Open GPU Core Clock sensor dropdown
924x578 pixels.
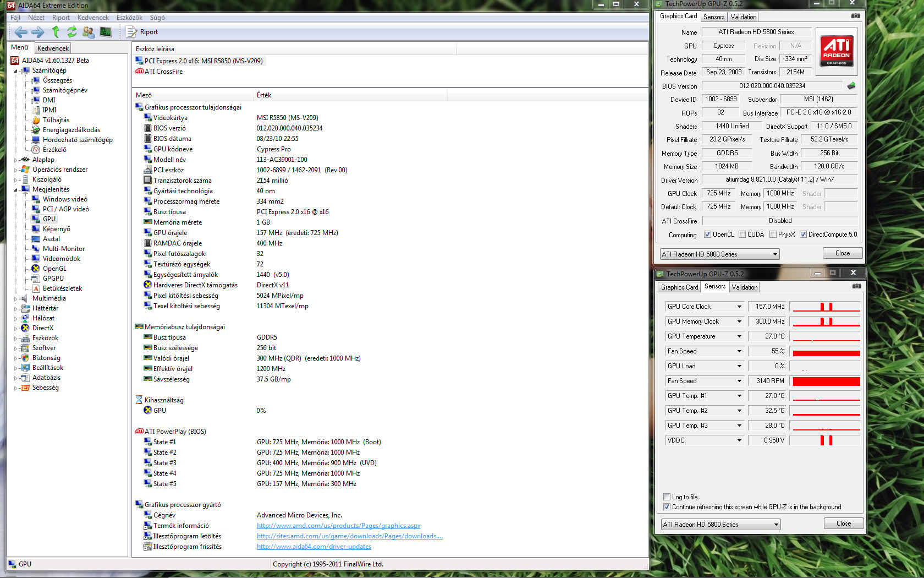[739, 307]
